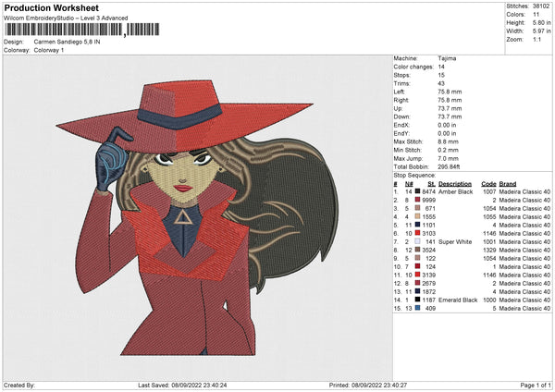Image resolution: width=555 pixels, height=392 pixels.
Task: Click the Description column header
Action: click(x=455, y=184)
